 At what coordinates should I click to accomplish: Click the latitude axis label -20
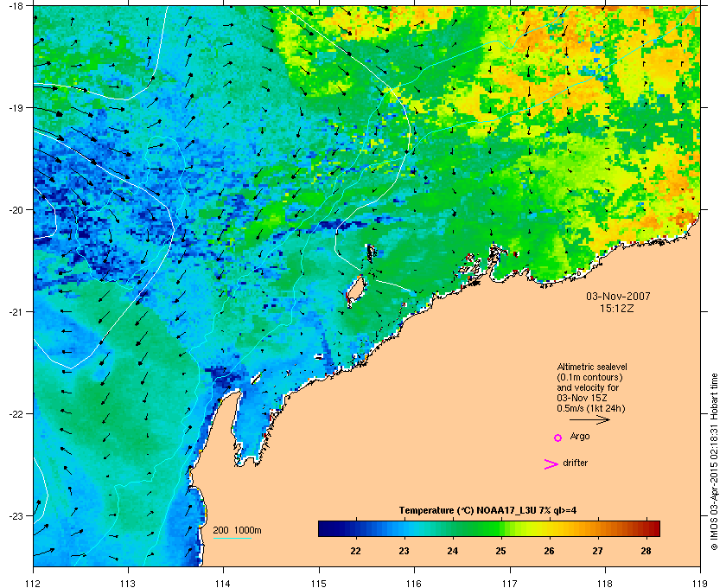point(16,210)
